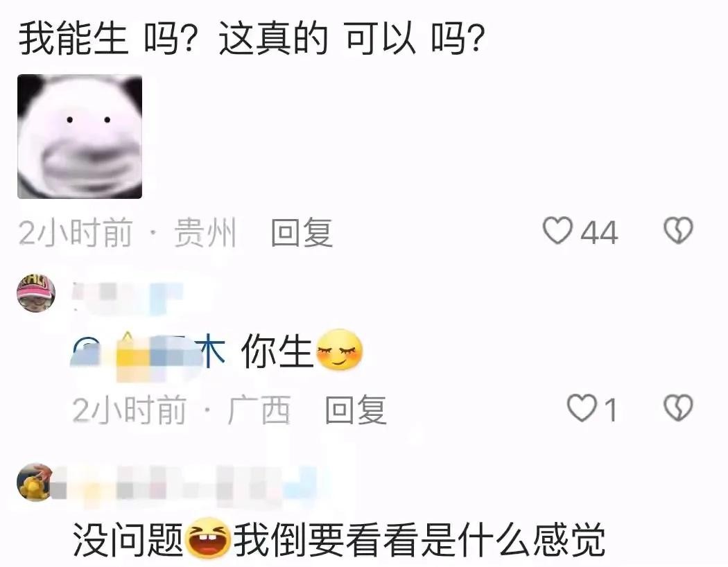Open the yellow cartoon avatar profile
The image size is (728, 567).
[x=35, y=482]
